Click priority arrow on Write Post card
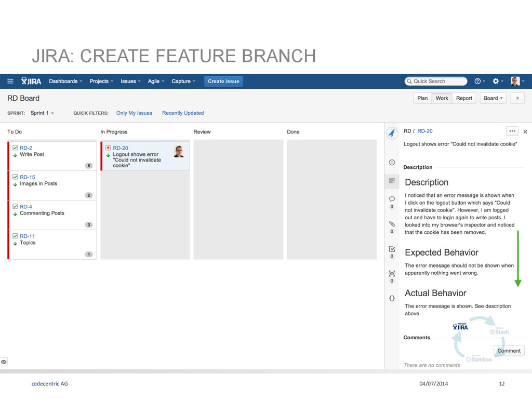Screen dimensions: 532x399 [15, 155]
